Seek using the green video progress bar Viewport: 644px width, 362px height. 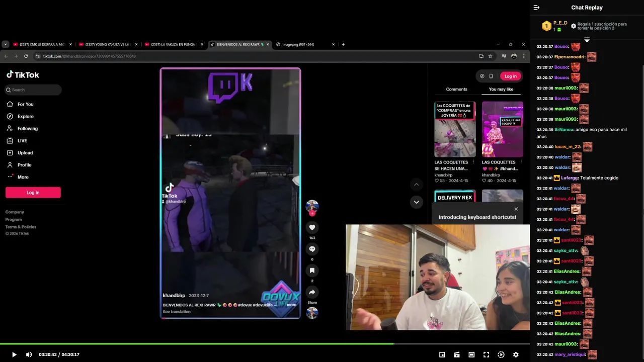tap(265, 344)
